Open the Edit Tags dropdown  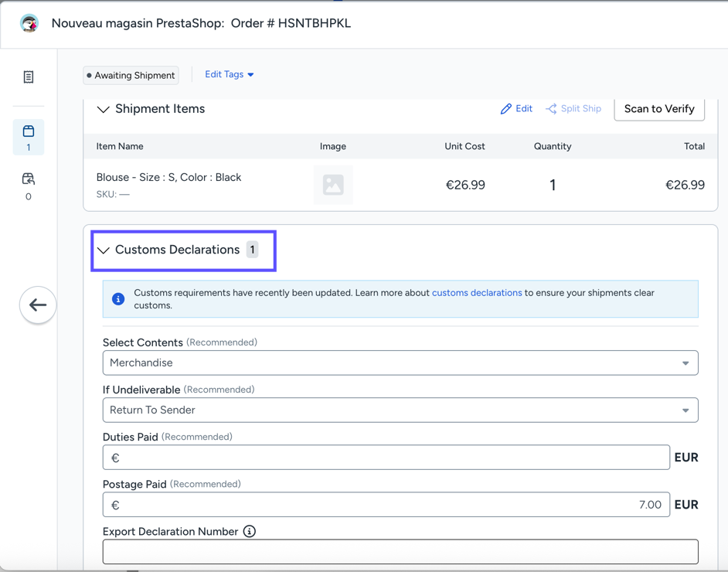(230, 74)
